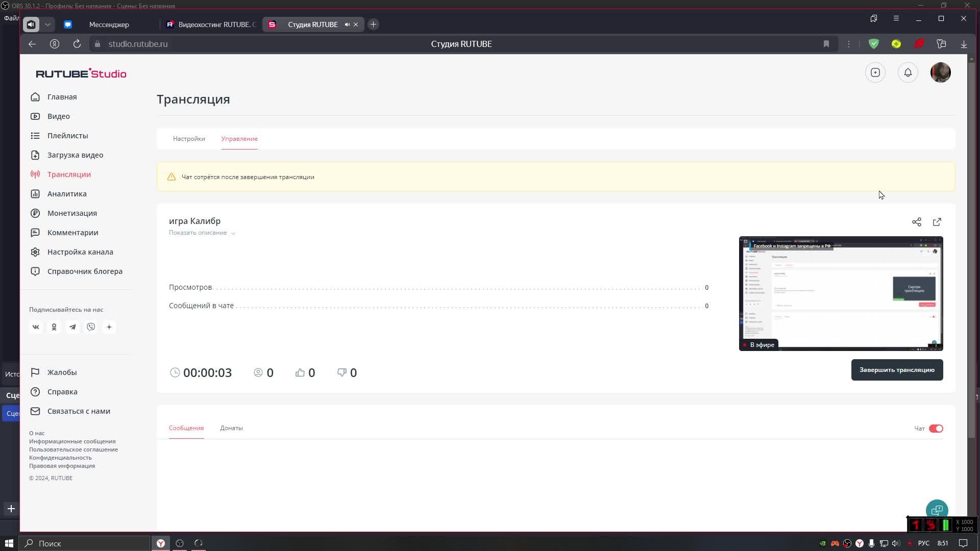Mute the Студия RUTUBE tab audio
The height and width of the screenshot is (551, 980).
point(347,24)
